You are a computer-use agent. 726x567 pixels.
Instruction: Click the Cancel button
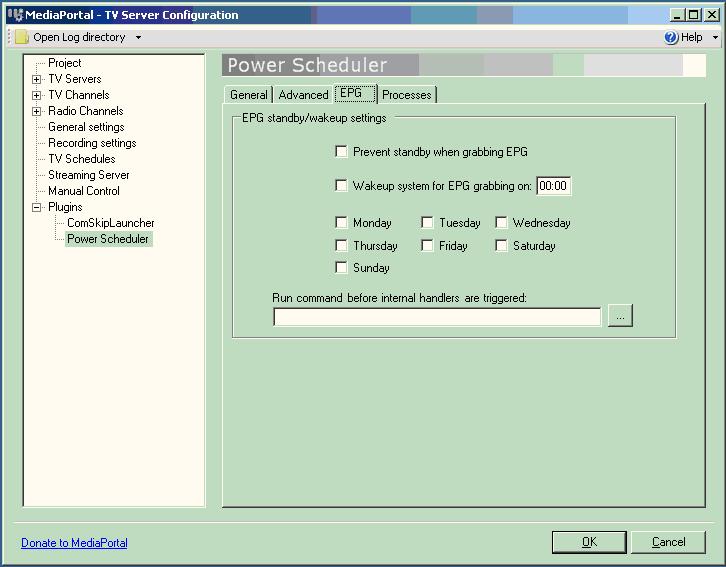[668, 542]
